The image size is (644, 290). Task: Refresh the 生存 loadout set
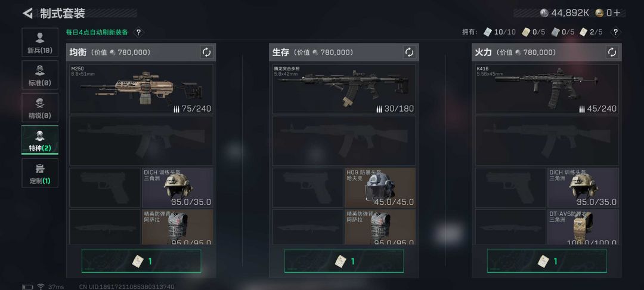pyautogui.click(x=409, y=52)
